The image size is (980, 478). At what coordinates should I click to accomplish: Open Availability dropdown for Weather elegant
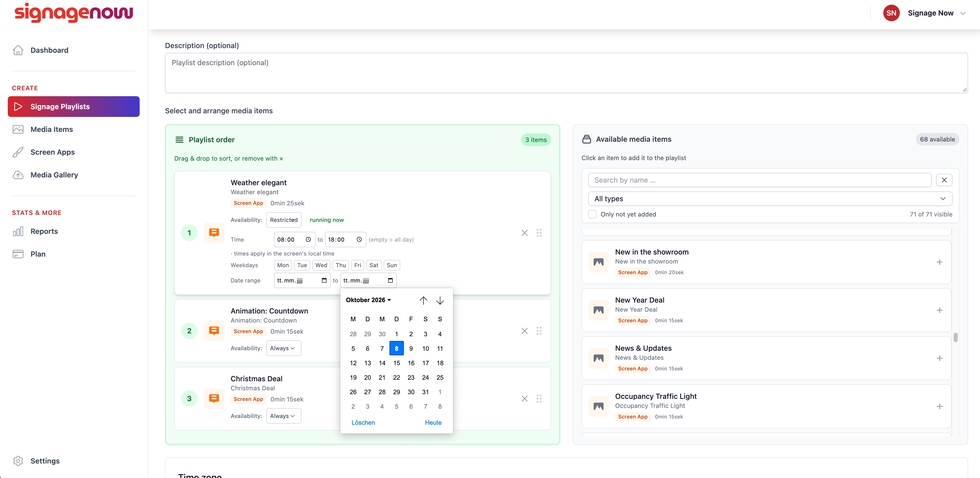283,220
